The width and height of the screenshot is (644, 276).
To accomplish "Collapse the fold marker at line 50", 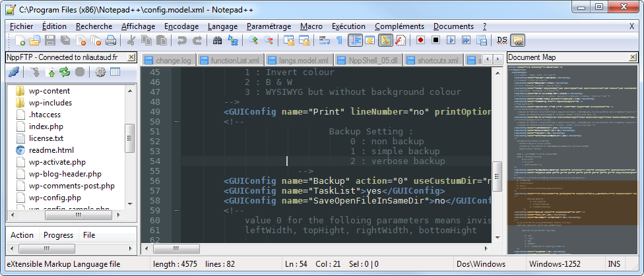I will 176,122.
